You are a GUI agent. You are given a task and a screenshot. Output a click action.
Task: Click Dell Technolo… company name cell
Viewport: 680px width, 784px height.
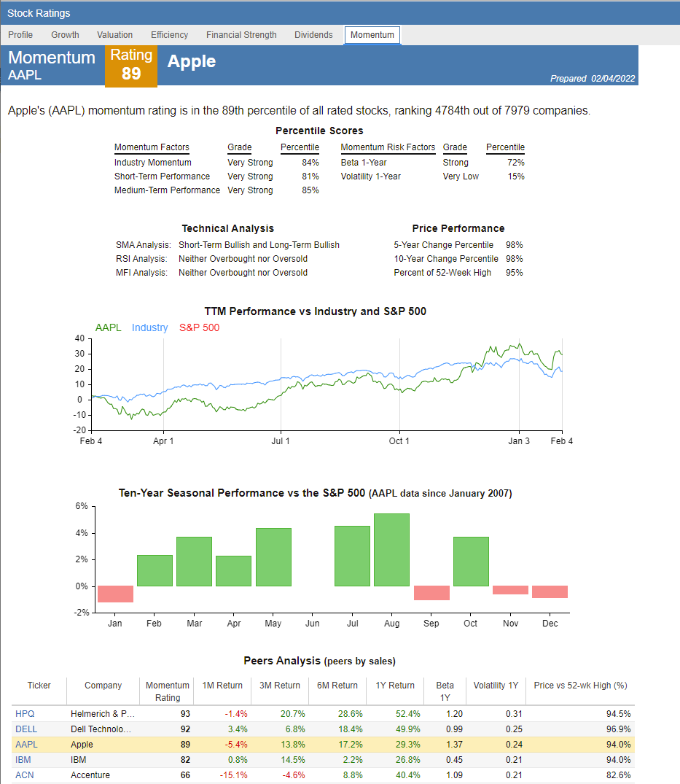click(x=101, y=729)
